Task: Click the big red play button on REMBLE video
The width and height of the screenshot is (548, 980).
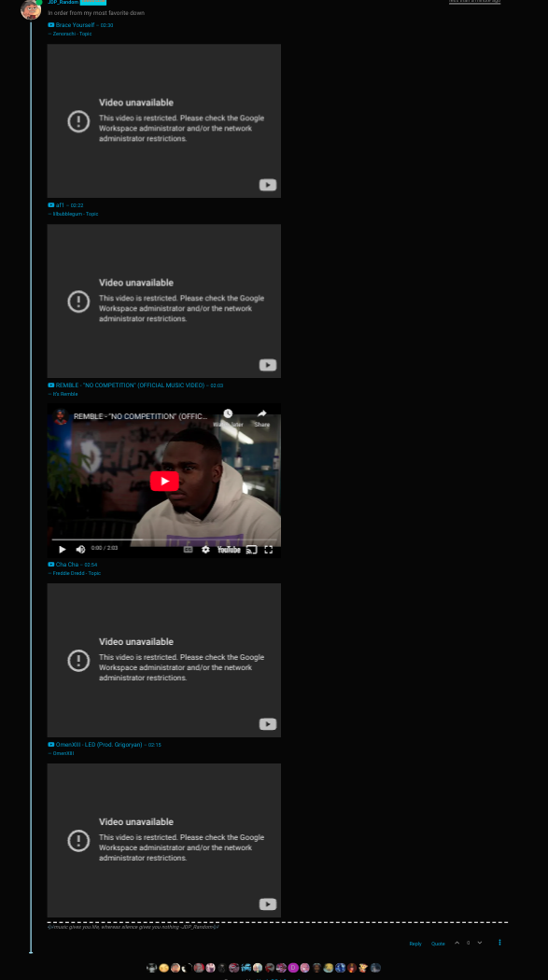Action: 164,481
